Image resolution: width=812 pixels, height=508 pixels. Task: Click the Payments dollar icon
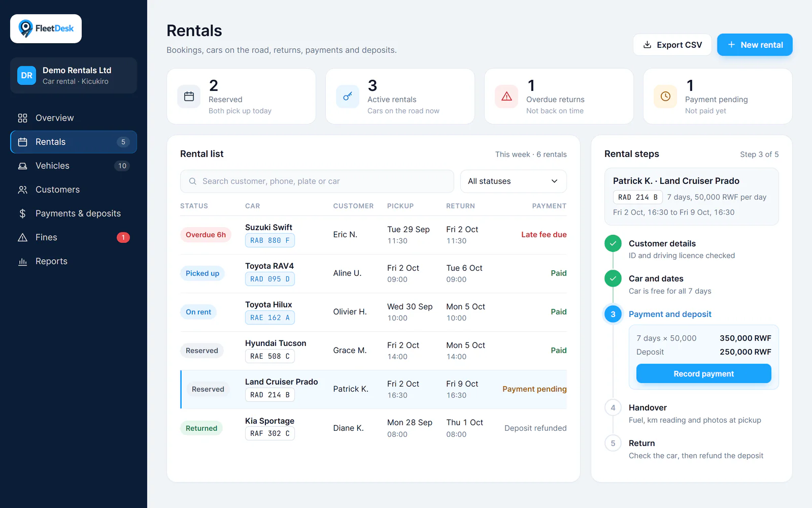pos(22,213)
